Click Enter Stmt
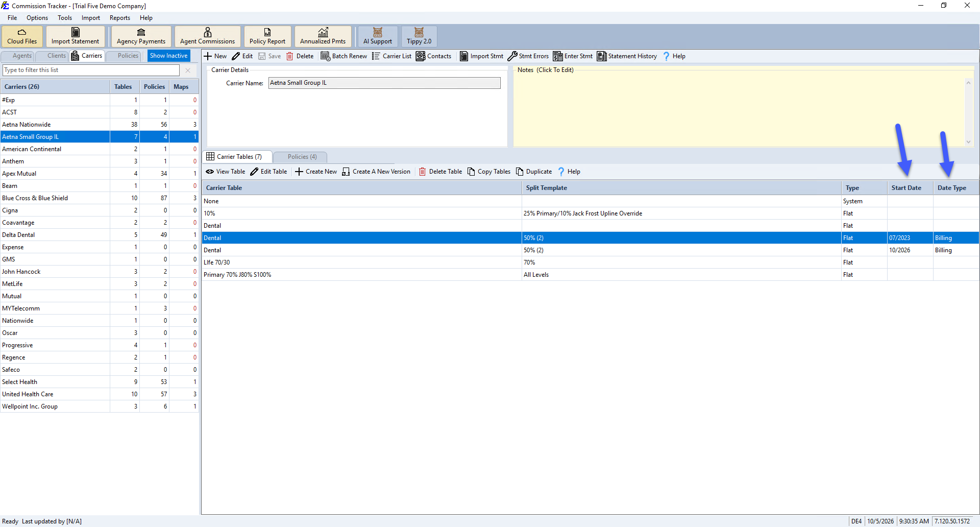This screenshot has width=980, height=527. click(x=573, y=56)
